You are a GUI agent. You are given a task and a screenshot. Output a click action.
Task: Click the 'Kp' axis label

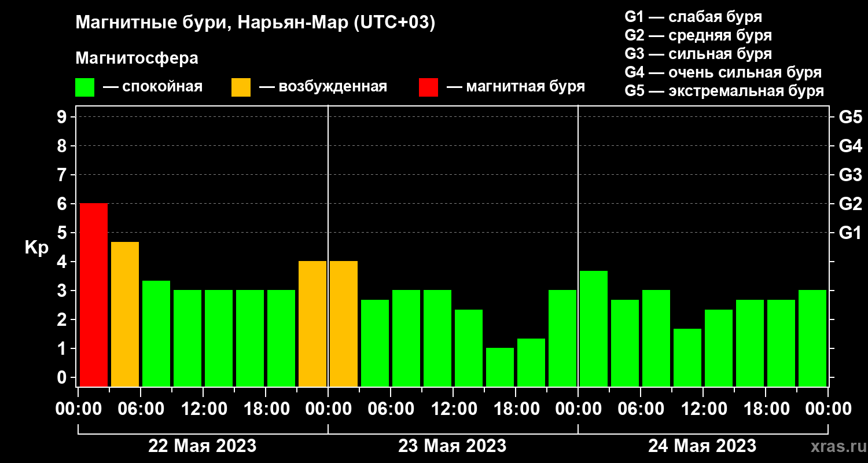click(36, 248)
